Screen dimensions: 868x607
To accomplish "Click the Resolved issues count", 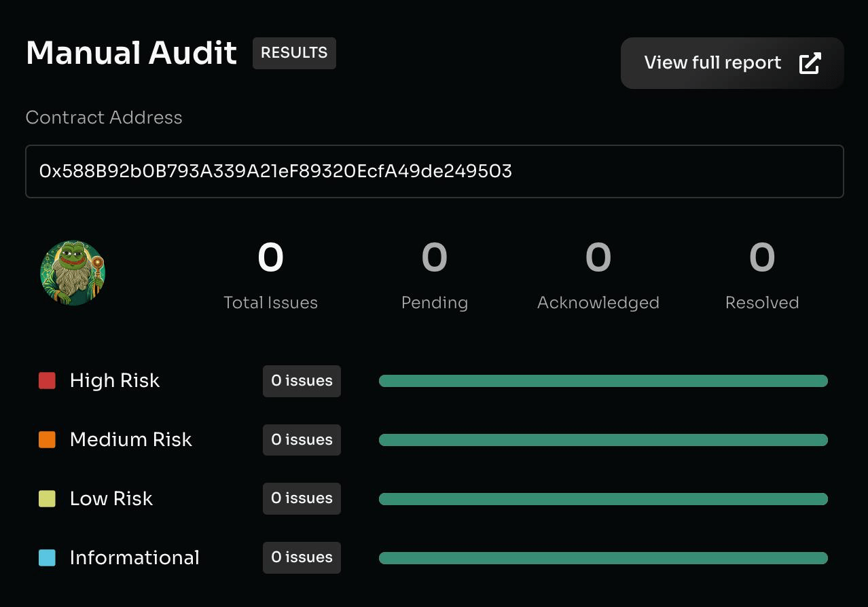I will [761, 258].
